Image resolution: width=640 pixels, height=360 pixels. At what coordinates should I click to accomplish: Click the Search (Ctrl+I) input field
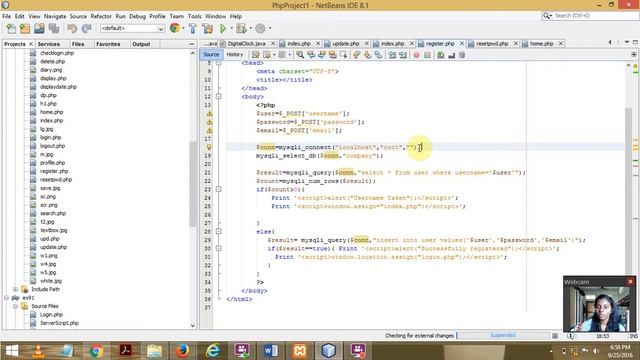[x=594, y=16]
